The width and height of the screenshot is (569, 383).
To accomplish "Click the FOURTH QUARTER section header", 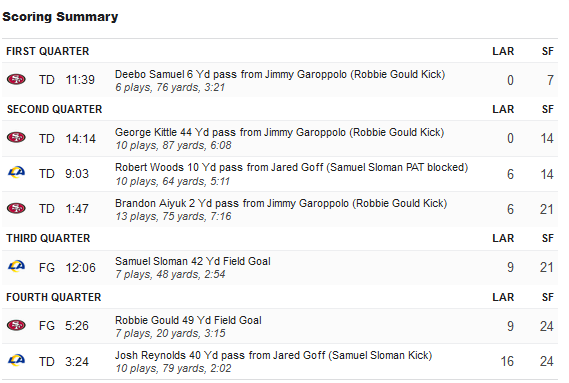I will pyautogui.click(x=53, y=297).
